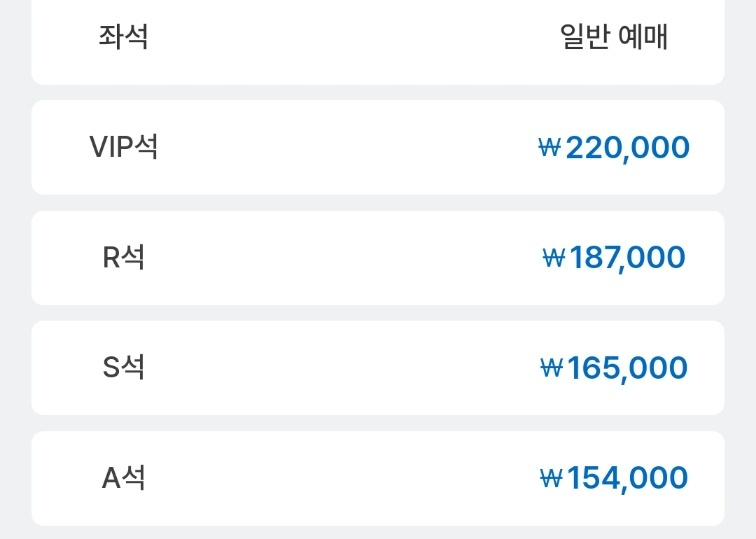
Task: Select the A석 seat label
Action: 123,478
